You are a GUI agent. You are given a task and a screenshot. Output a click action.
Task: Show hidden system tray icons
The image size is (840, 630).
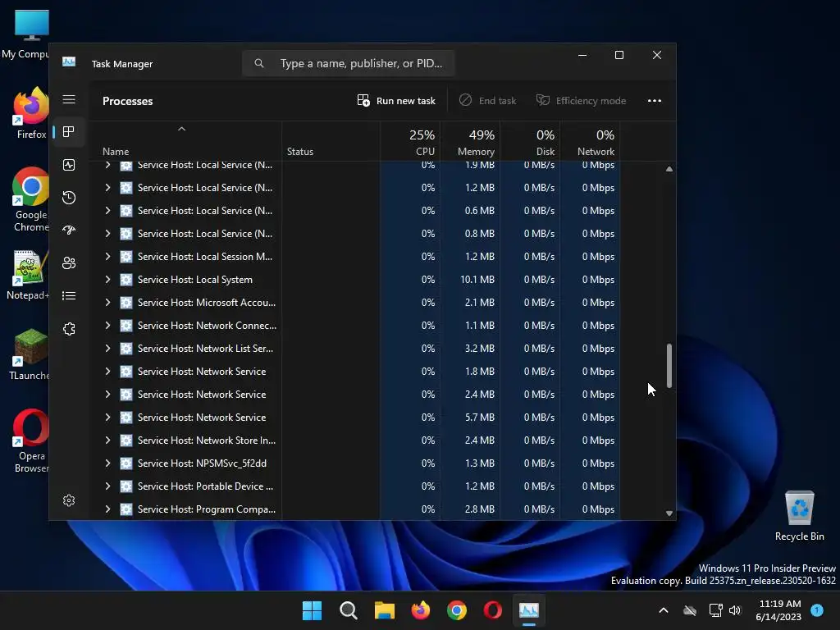point(663,610)
